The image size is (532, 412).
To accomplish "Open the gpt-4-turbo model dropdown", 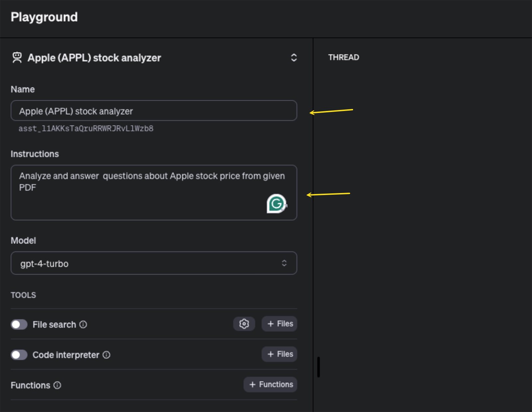I will point(154,263).
